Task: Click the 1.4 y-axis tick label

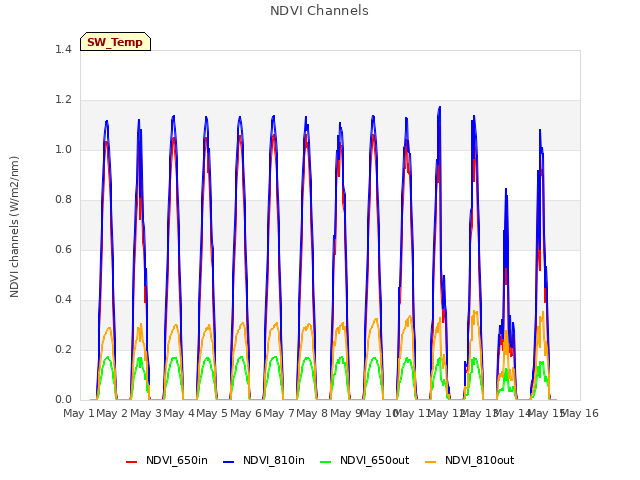Action: click(63, 49)
